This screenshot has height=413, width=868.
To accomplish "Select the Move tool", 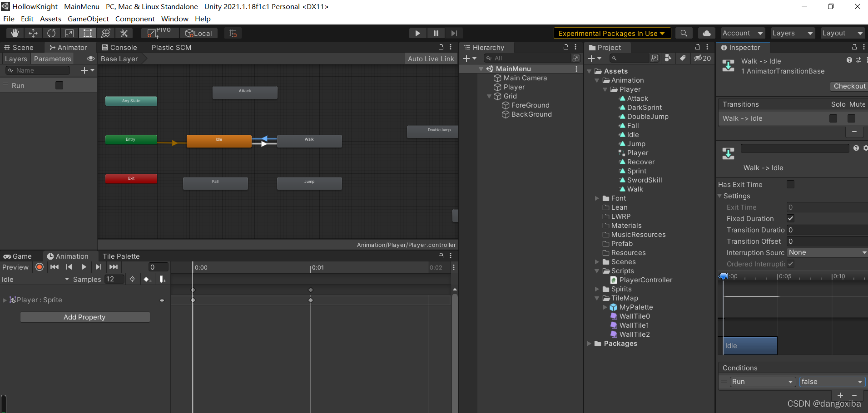I will 33,33.
